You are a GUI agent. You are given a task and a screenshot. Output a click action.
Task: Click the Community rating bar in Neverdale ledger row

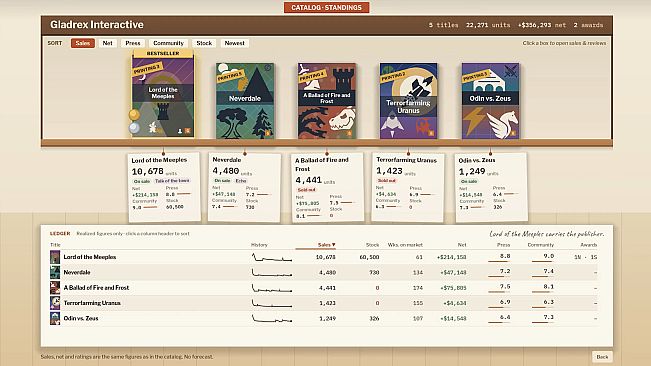(543, 277)
